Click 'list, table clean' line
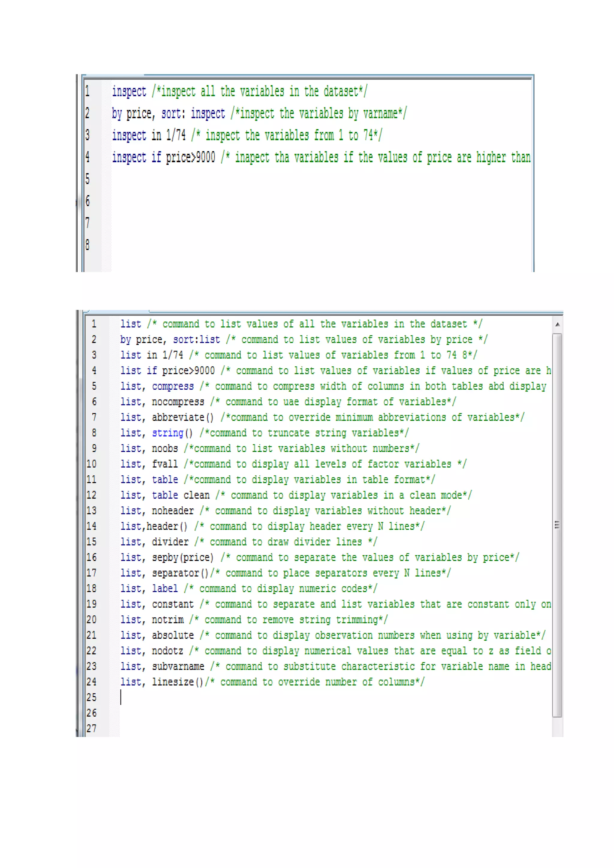 tap(296, 495)
